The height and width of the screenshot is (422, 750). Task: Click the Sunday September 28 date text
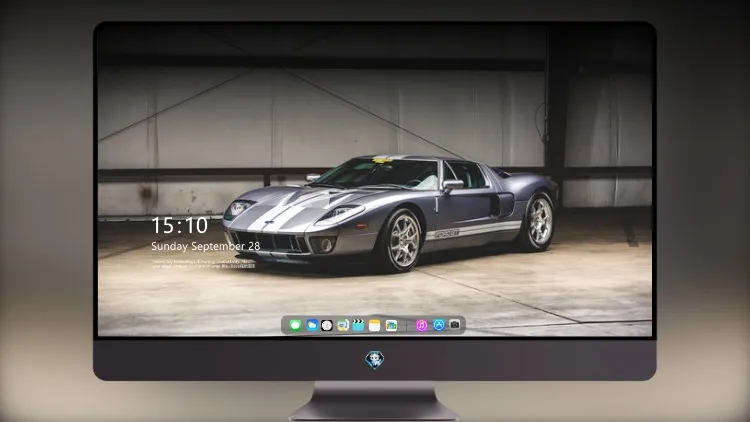point(206,246)
